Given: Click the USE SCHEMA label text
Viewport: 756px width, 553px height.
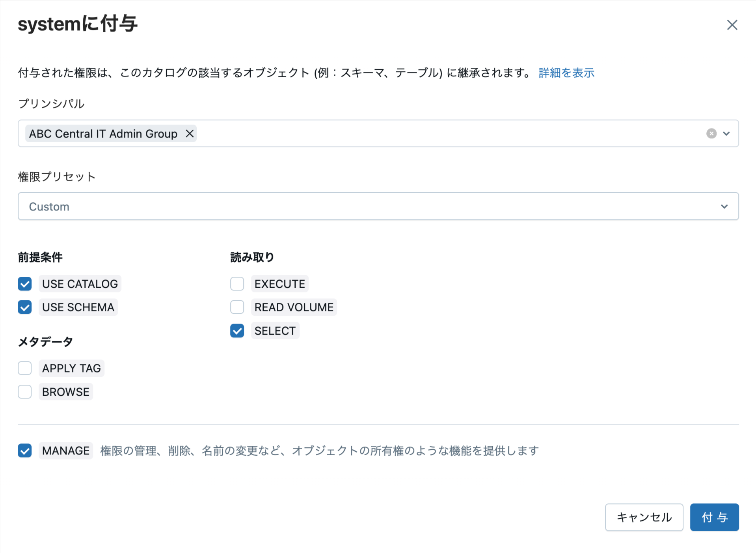Looking at the screenshot, I should 78,307.
